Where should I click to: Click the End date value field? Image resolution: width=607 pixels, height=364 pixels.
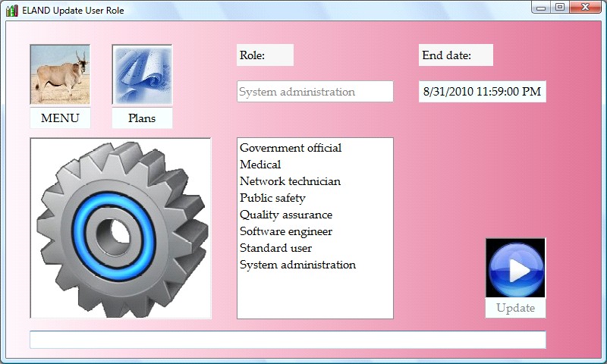482,92
